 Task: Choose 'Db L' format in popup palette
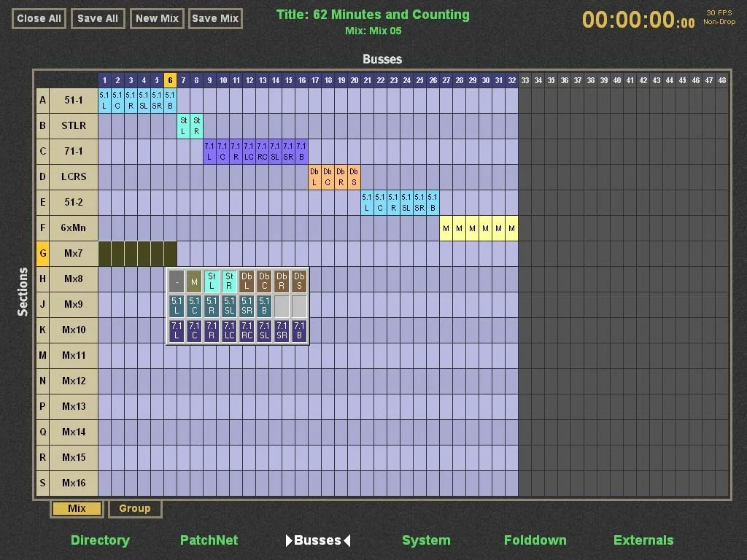(247, 281)
